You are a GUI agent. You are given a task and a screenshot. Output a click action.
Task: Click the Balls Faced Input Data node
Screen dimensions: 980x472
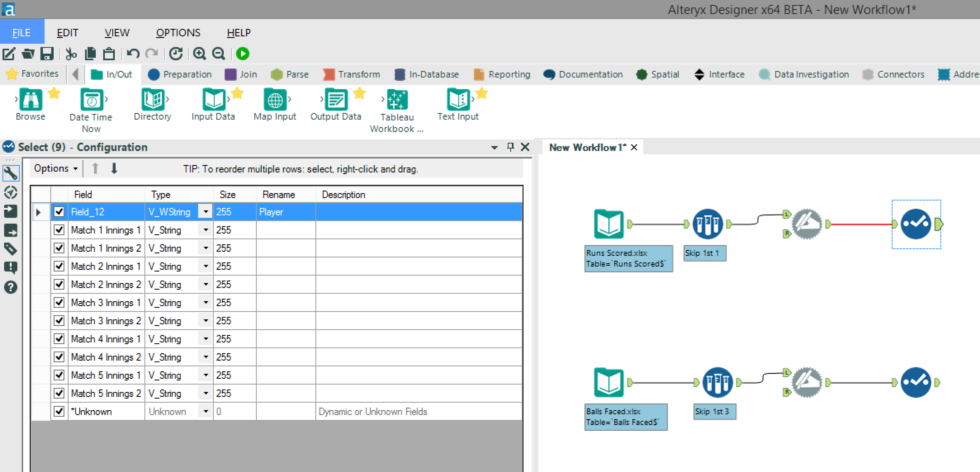tap(608, 382)
